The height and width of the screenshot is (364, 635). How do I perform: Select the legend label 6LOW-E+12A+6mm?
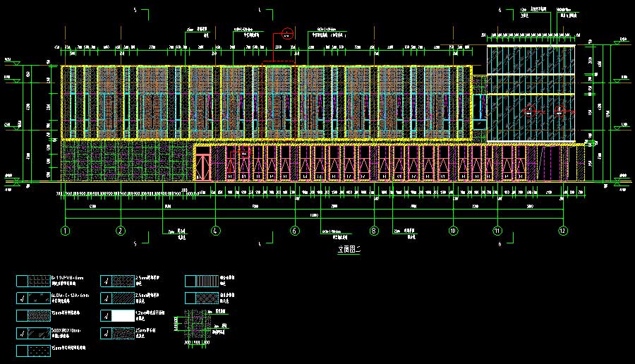point(70,296)
